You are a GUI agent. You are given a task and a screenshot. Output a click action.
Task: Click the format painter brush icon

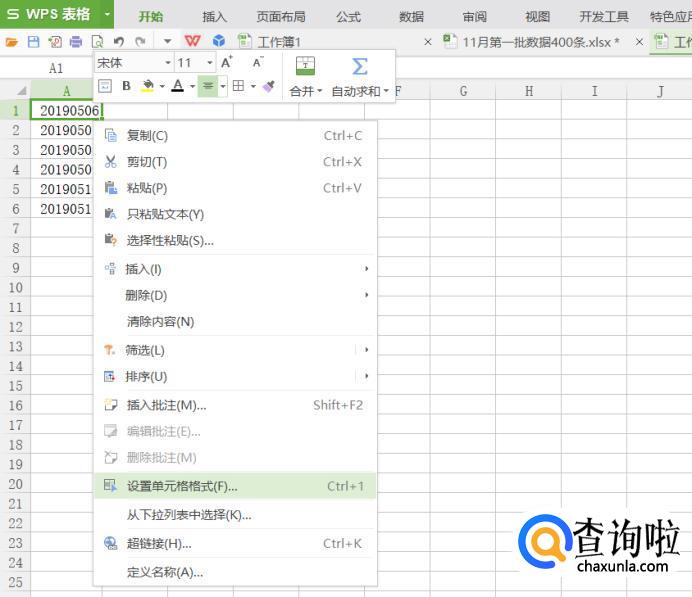point(269,86)
